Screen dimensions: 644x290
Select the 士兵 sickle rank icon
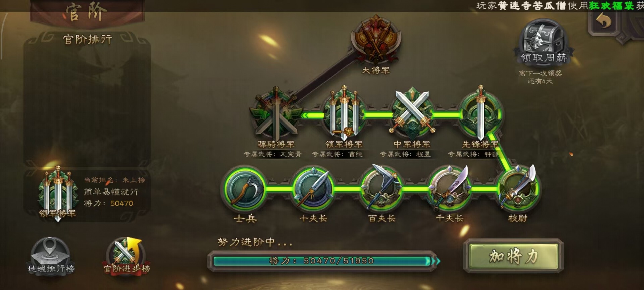(x=245, y=189)
